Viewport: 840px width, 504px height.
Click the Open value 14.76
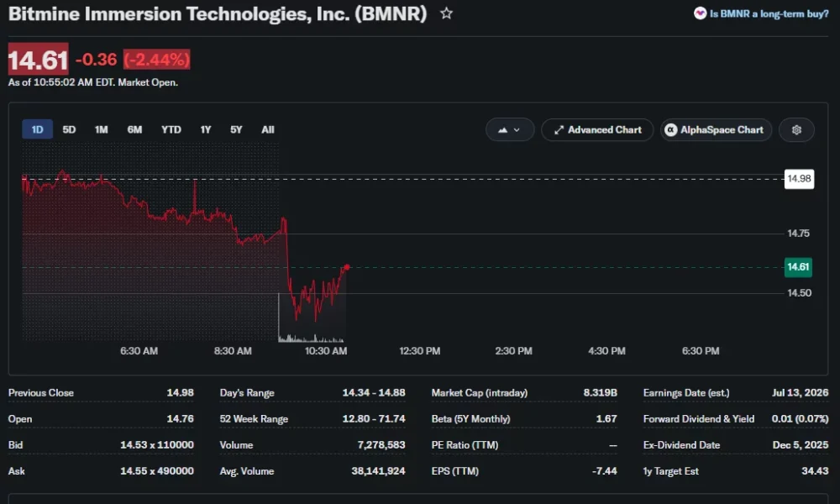[x=180, y=418]
